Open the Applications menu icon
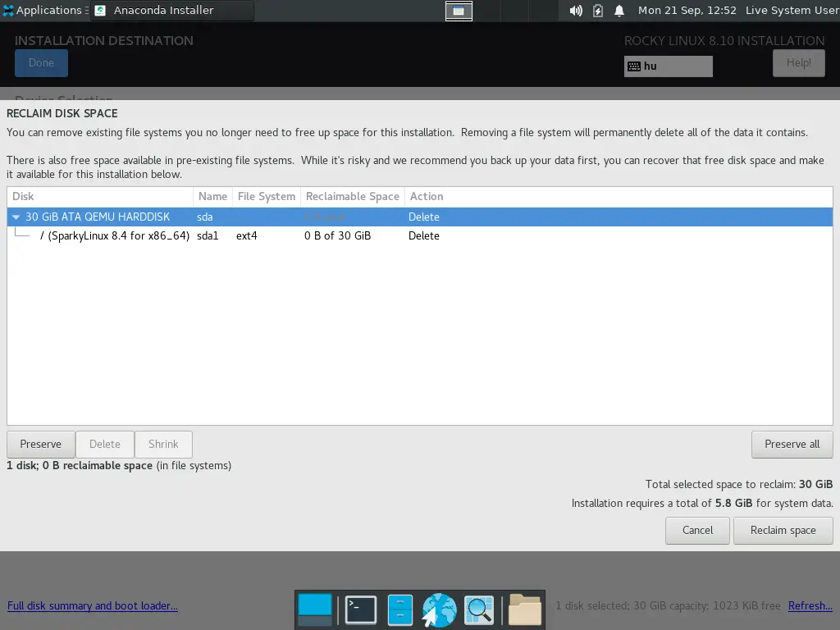The image size is (840, 630). point(8,10)
